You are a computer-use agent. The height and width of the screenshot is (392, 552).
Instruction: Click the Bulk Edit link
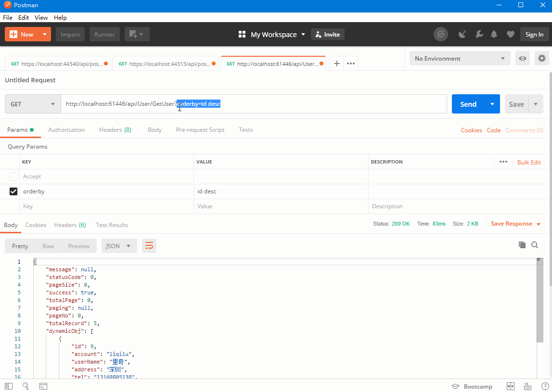(529, 162)
